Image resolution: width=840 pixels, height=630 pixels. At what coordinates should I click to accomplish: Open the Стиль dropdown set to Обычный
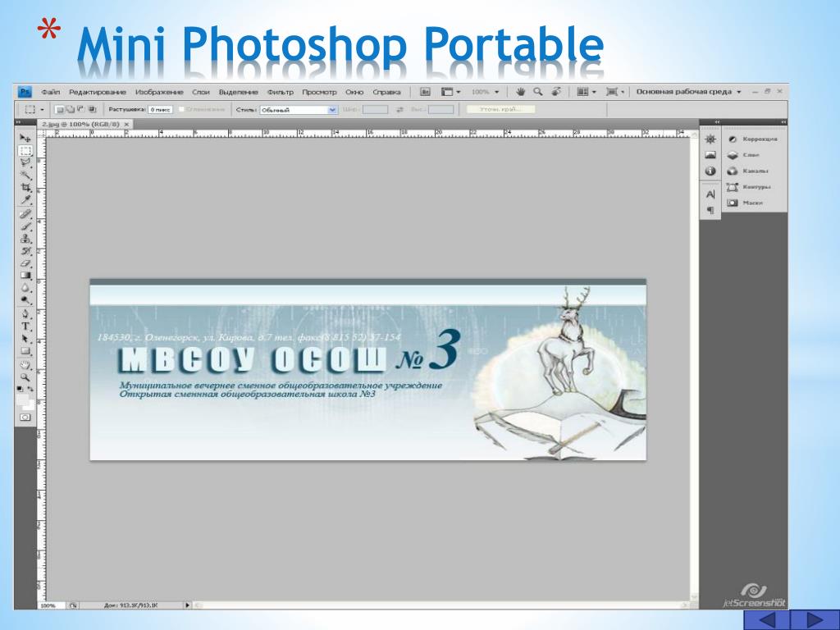click(299, 109)
